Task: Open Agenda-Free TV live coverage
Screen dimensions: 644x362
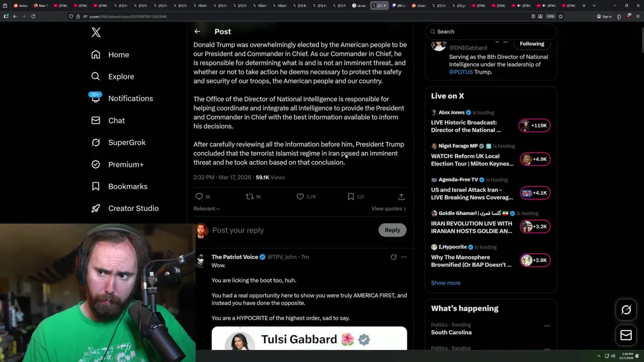Action: tap(472, 194)
